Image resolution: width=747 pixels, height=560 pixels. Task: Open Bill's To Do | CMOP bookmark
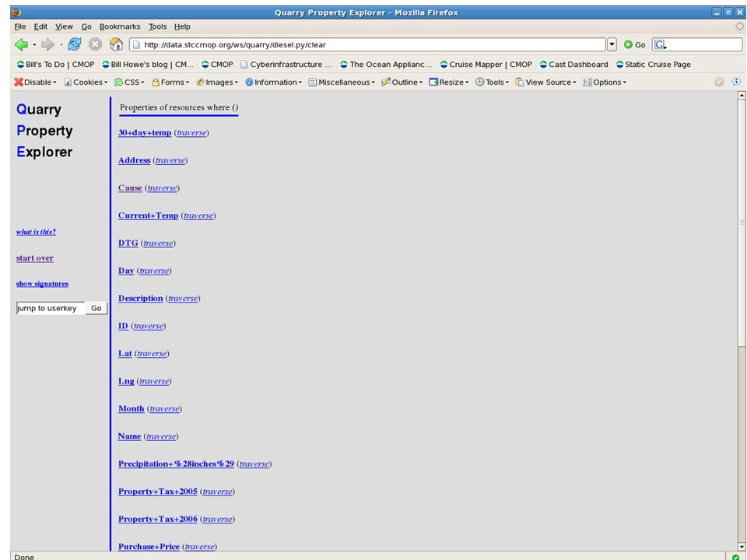pos(56,65)
